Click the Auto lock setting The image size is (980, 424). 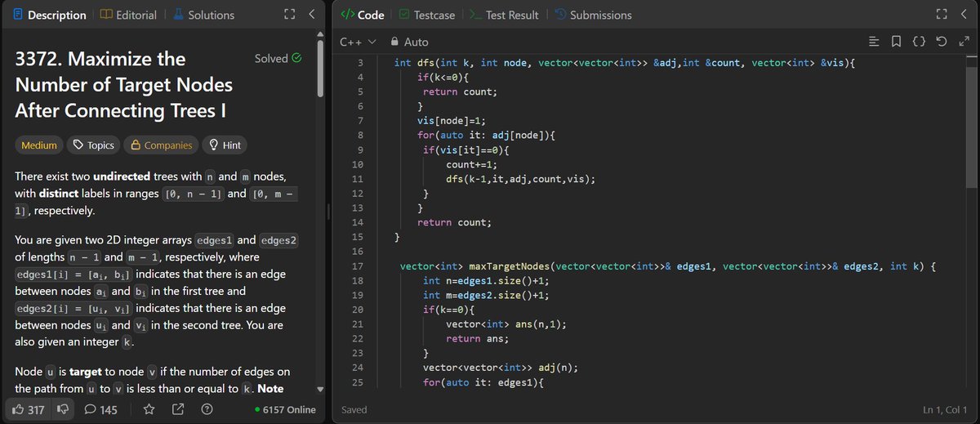tap(409, 42)
